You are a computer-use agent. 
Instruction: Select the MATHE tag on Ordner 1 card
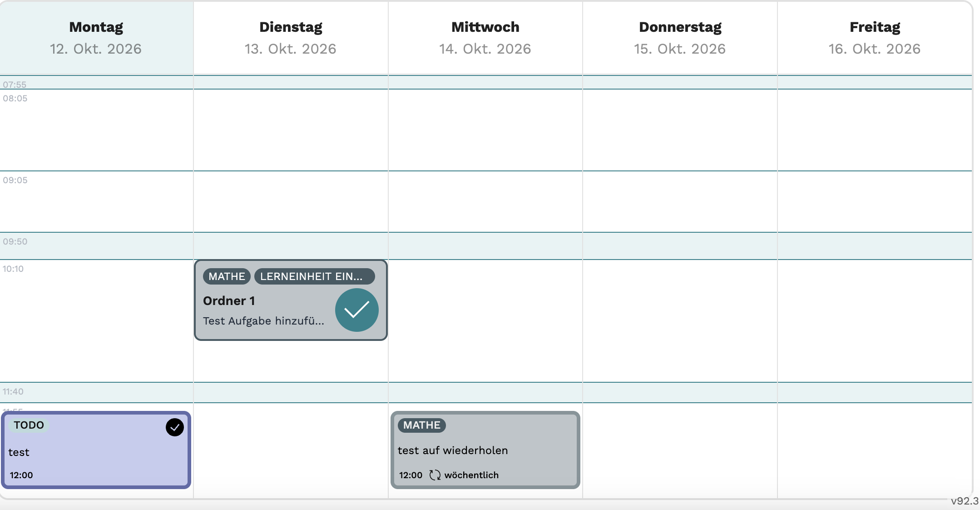pyautogui.click(x=227, y=276)
